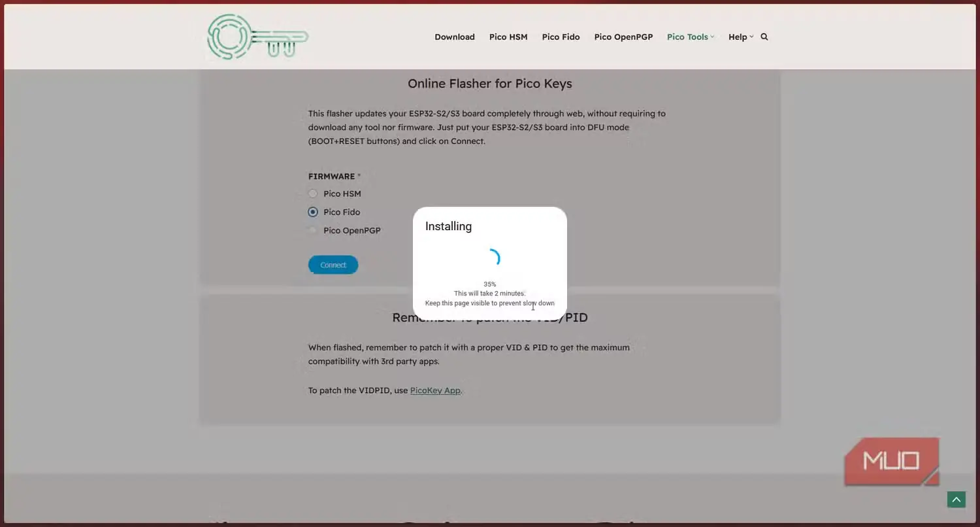Click the FIRMWARE field label
Screen dimensions: 980x527
[x=332, y=177]
